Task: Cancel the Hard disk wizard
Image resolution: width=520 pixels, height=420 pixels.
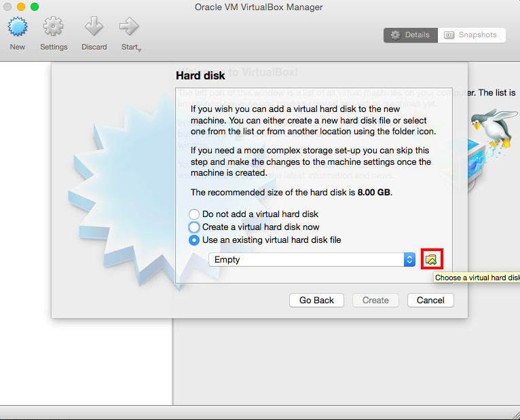Action: 430,301
